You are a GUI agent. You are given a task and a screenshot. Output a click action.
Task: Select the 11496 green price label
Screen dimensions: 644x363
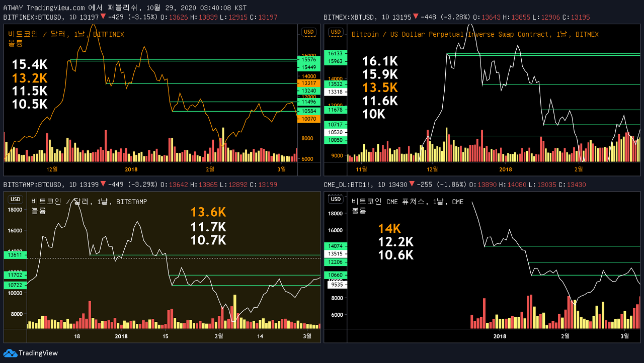(x=308, y=102)
